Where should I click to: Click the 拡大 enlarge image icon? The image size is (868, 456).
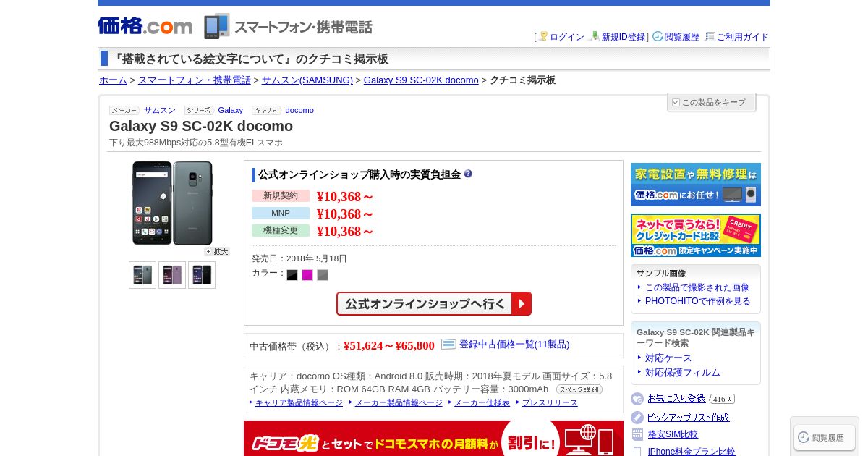click(x=217, y=252)
